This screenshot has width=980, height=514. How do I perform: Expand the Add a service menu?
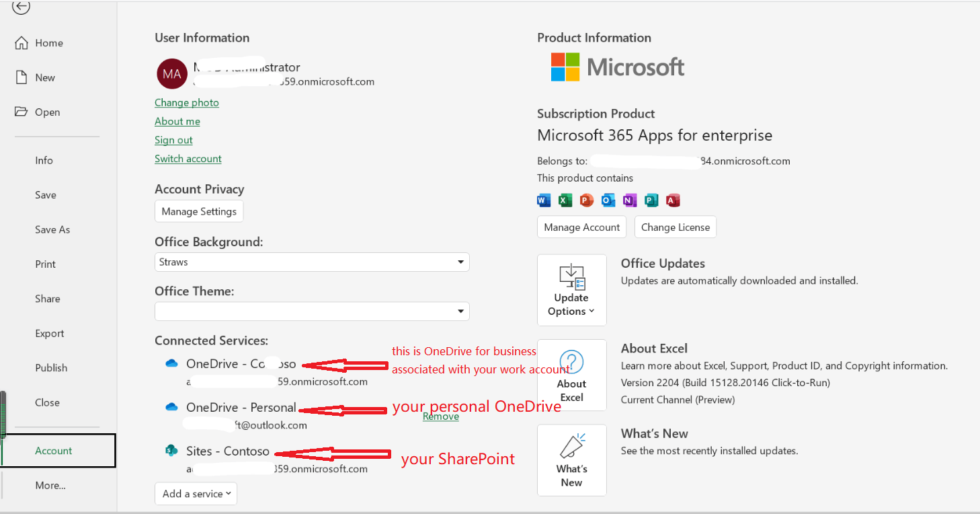point(196,494)
